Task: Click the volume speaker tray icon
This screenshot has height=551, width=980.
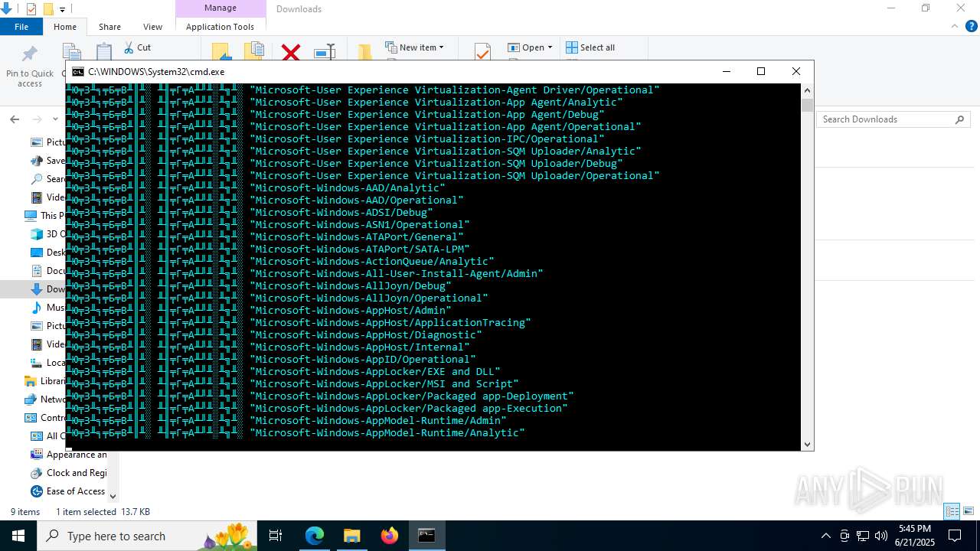Action: (x=881, y=536)
